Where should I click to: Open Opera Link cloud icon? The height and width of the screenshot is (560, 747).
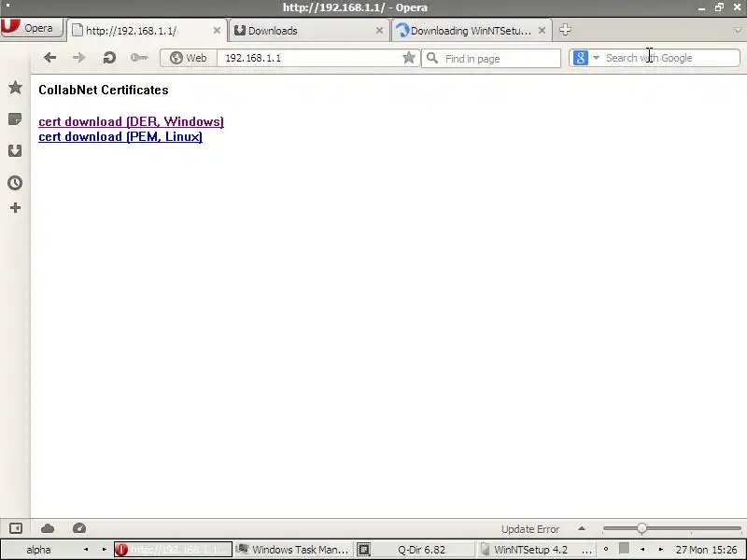48,528
